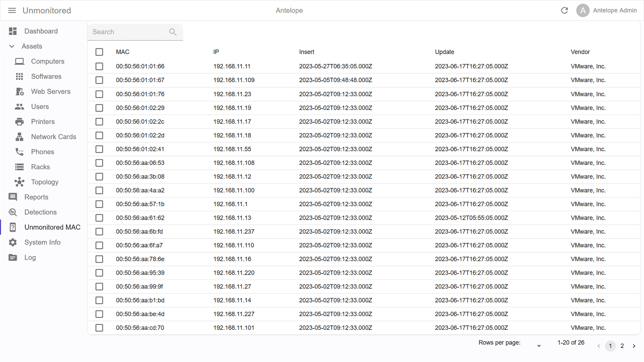Check the row for 00:50:56:01:01:66
Viewport: 644px width, 362px height.
point(99,66)
